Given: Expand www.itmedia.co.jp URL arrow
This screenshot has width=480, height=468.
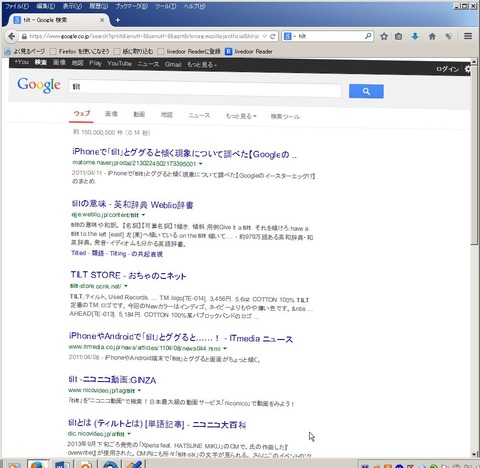Looking at the screenshot, I should [225, 348].
